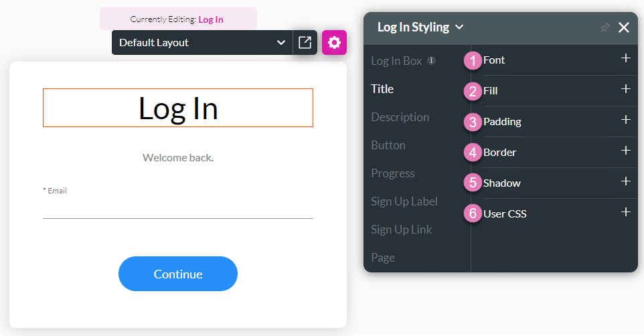Open the Sign Up Link styling tab
Image resolution: width=644 pixels, height=336 pixels.
pos(401,230)
